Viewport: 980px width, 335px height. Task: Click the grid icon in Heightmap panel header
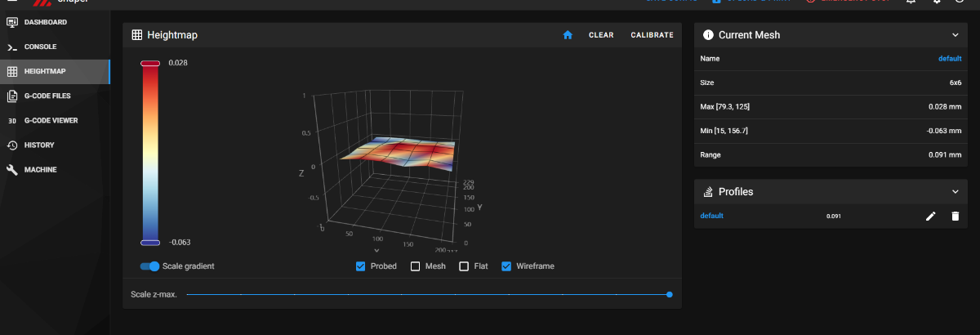[137, 35]
